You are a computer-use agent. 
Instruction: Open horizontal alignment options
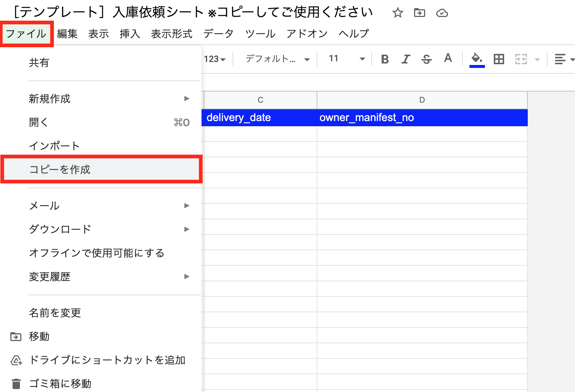coord(564,59)
